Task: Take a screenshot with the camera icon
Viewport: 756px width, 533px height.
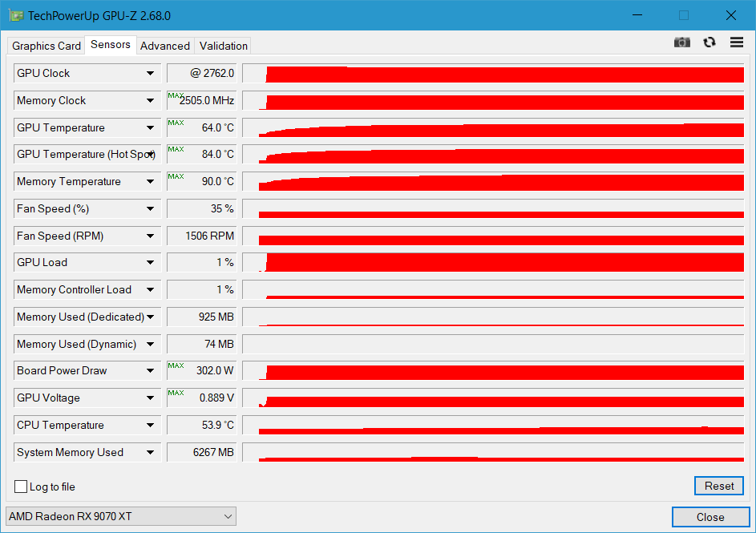Action: pyautogui.click(x=681, y=42)
